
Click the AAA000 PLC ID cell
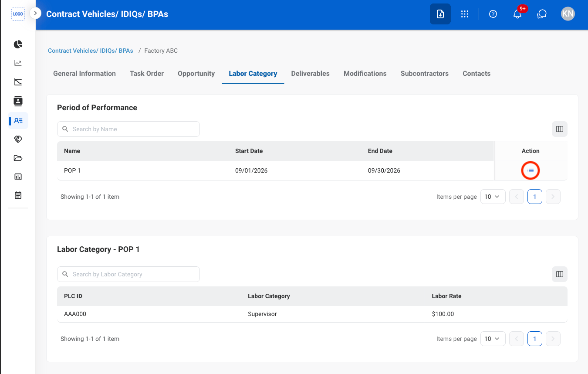tap(75, 314)
